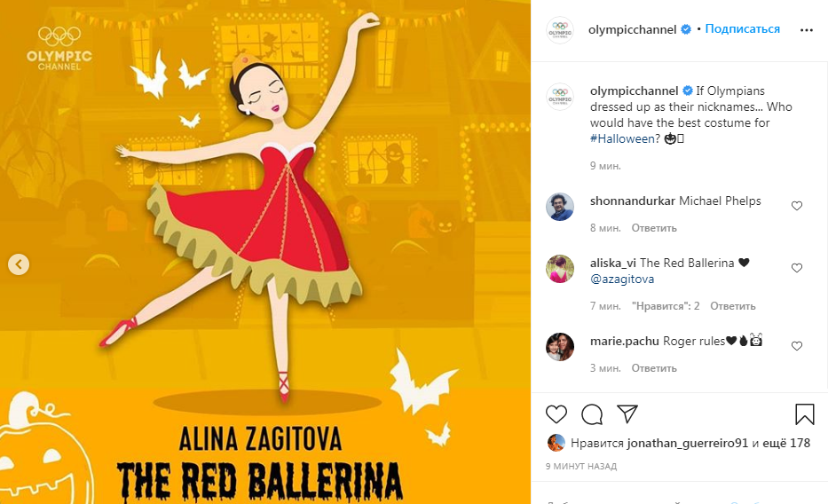This screenshot has height=504, width=828.
Task: Open the three-dots post options menu
Action: 807,30
